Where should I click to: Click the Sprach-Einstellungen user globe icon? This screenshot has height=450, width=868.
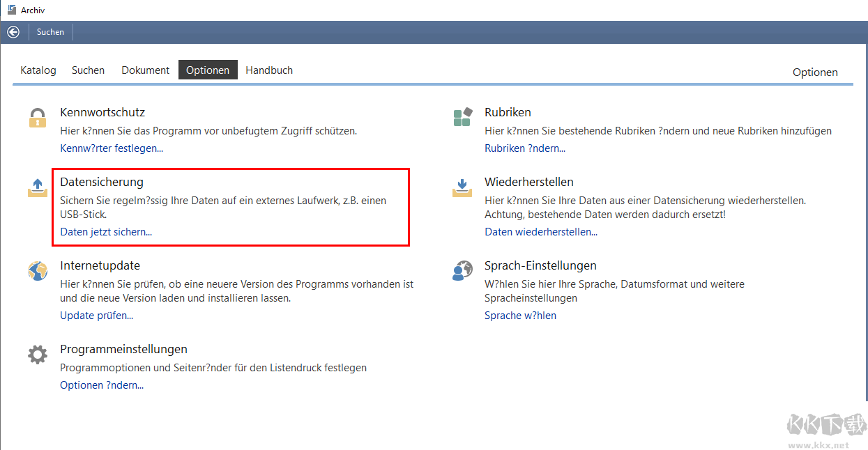coord(462,271)
